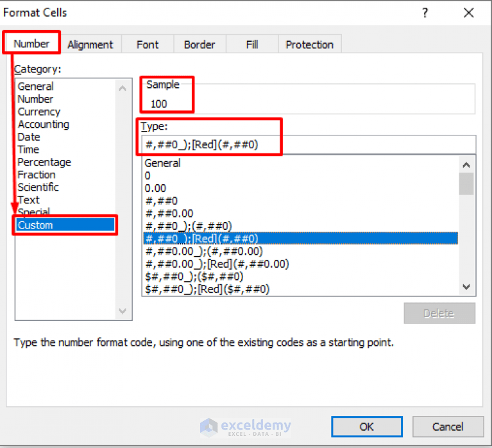The height and width of the screenshot is (448, 492).
Task: Click the Type list scrollbar thumb
Action: tap(466, 184)
